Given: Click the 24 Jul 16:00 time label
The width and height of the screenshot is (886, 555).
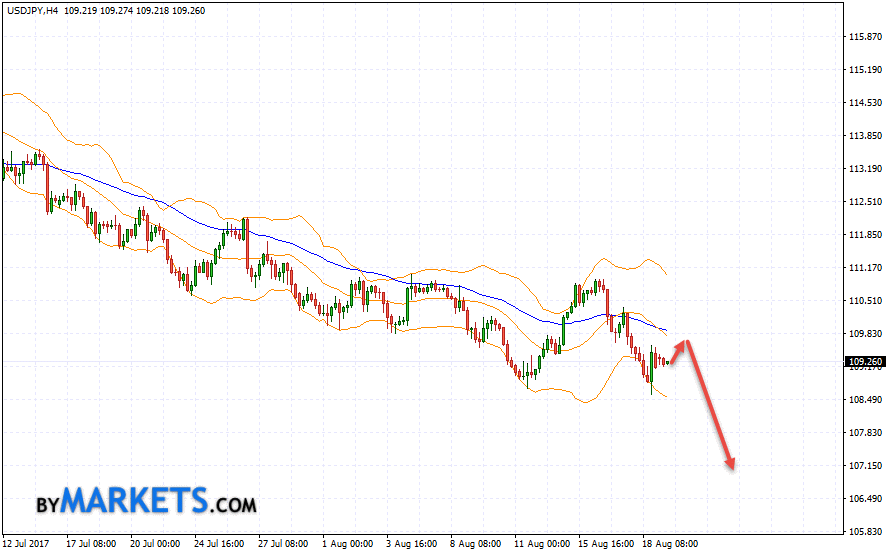Looking at the screenshot, I should click(220, 544).
